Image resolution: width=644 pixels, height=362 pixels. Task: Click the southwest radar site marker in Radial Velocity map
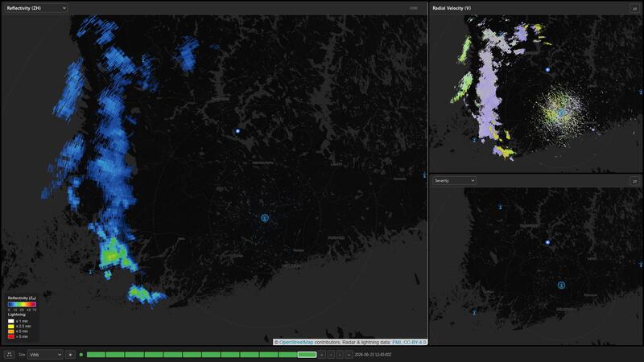pyautogui.click(x=474, y=140)
